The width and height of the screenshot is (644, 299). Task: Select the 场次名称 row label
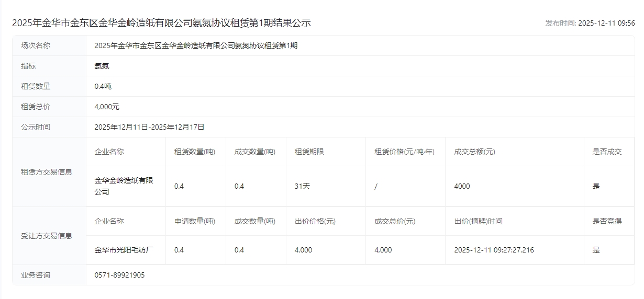click(36, 45)
